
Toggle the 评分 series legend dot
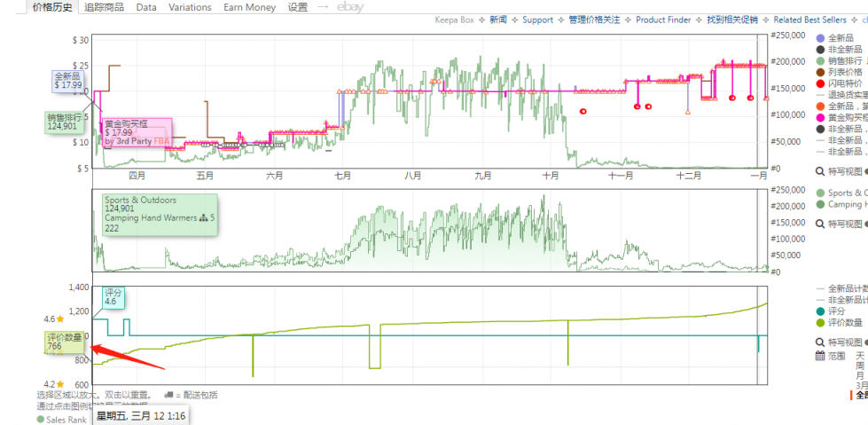click(x=820, y=311)
